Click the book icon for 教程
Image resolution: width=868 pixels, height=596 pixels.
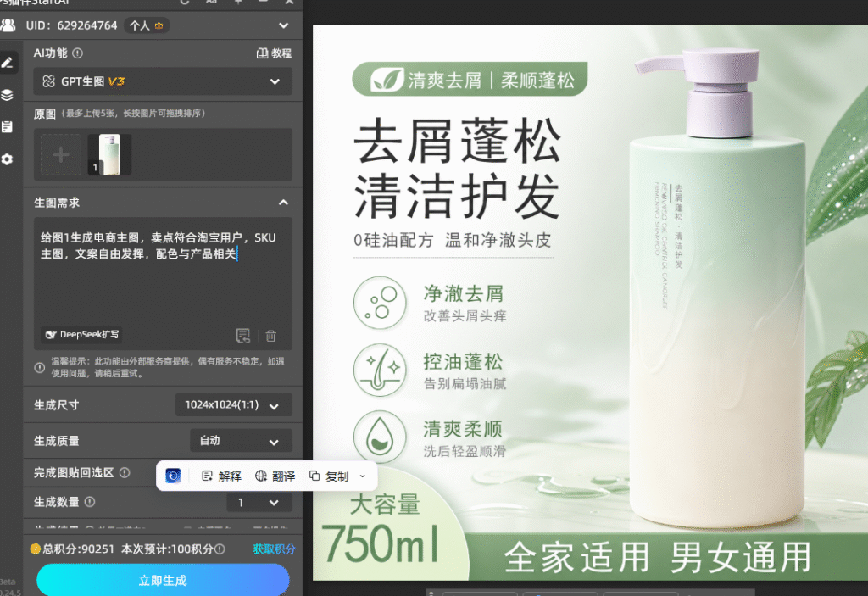[262, 53]
